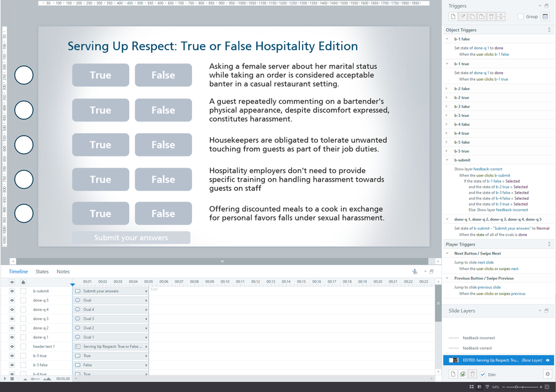Click the paste trigger icon

(x=481, y=16)
